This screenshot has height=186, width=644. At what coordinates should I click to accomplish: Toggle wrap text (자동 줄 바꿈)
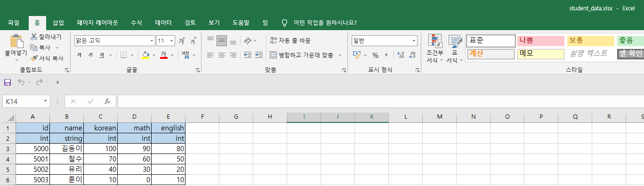pos(290,41)
